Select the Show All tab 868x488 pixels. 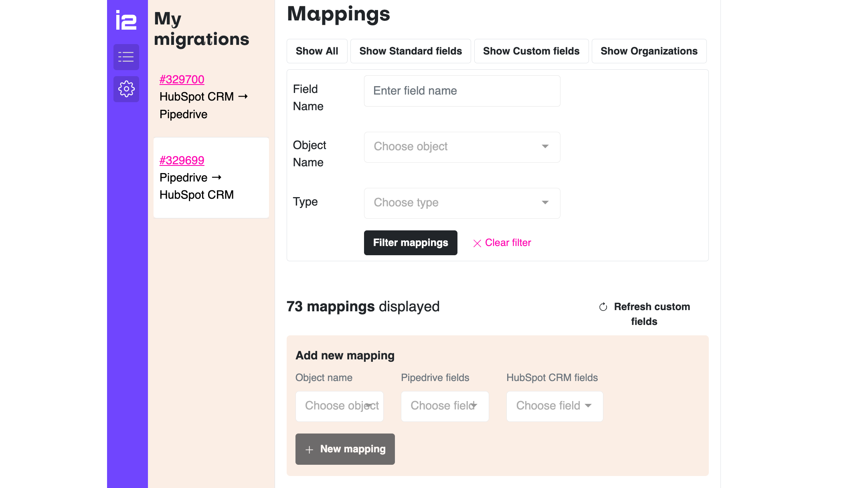point(317,51)
